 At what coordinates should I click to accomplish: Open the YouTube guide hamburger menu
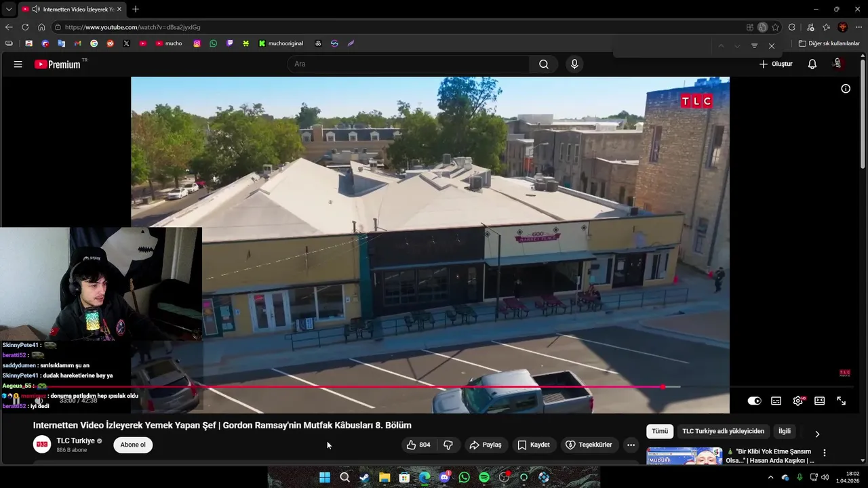pos(18,64)
